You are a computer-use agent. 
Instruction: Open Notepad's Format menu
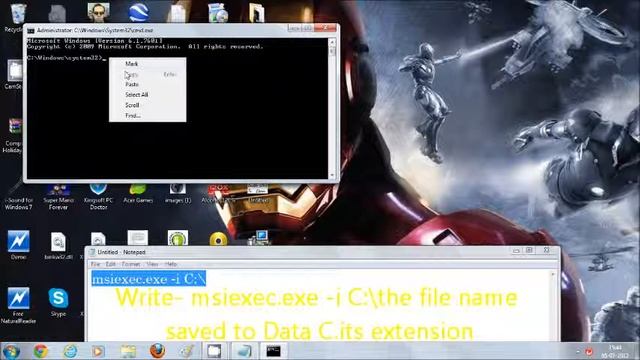click(x=131, y=264)
